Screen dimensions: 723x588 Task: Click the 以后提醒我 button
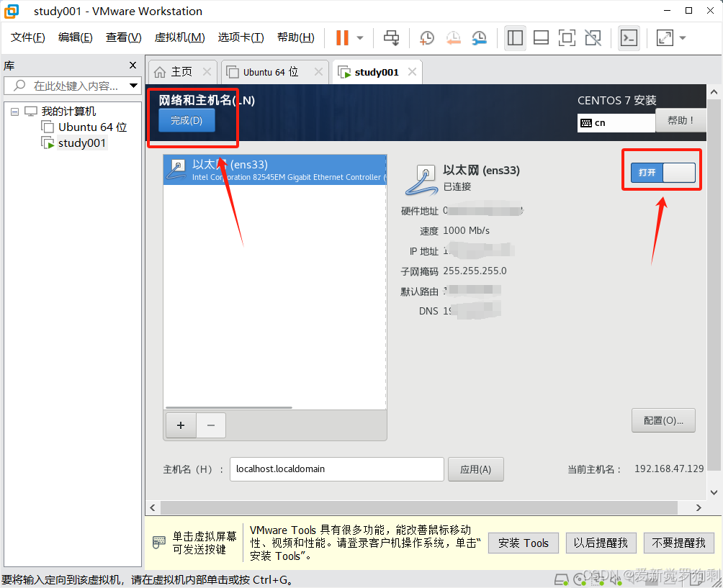(x=601, y=543)
